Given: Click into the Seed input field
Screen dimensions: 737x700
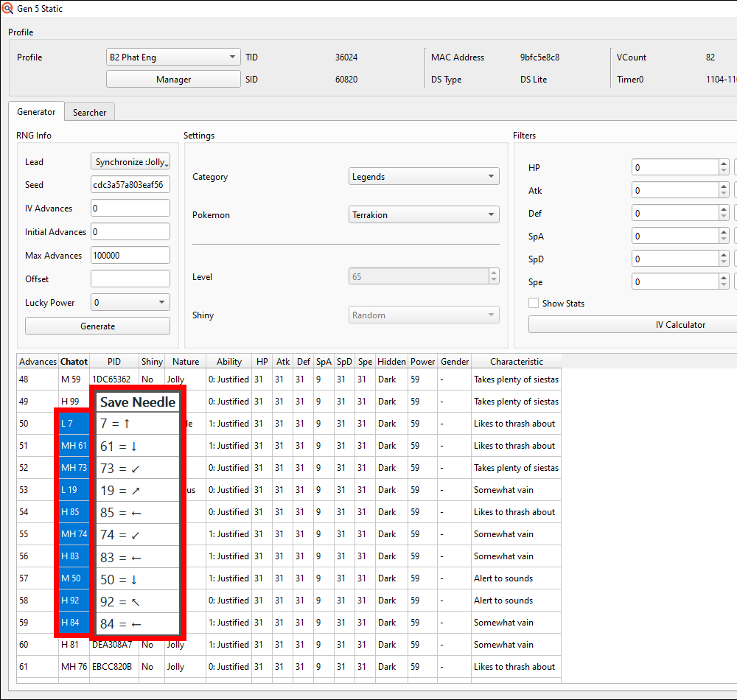Looking at the screenshot, I should [x=130, y=185].
